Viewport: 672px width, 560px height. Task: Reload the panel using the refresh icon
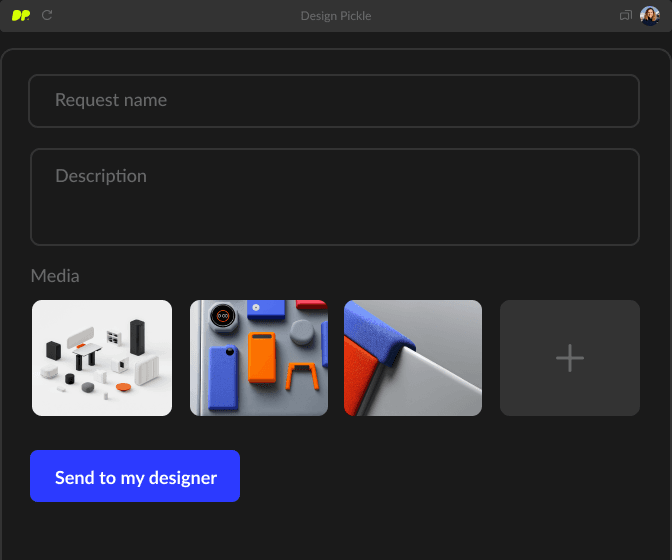[x=47, y=15]
